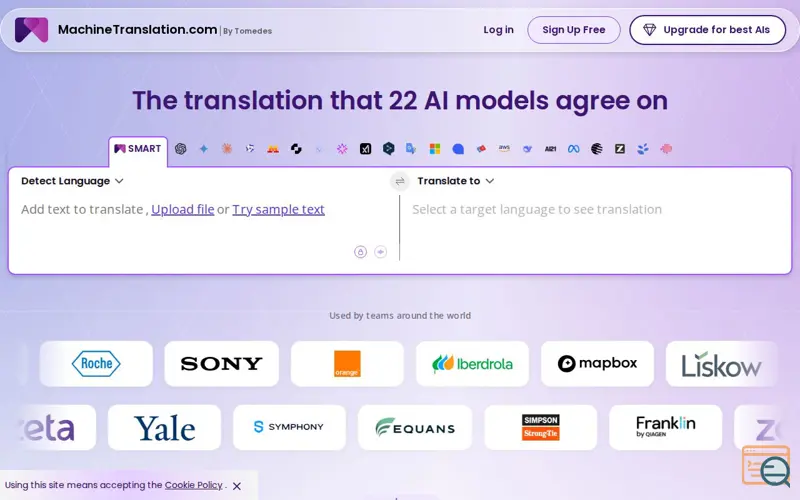800x500 pixels.
Task: Choose the orange Claude starburst model icon
Action: coord(227,148)
